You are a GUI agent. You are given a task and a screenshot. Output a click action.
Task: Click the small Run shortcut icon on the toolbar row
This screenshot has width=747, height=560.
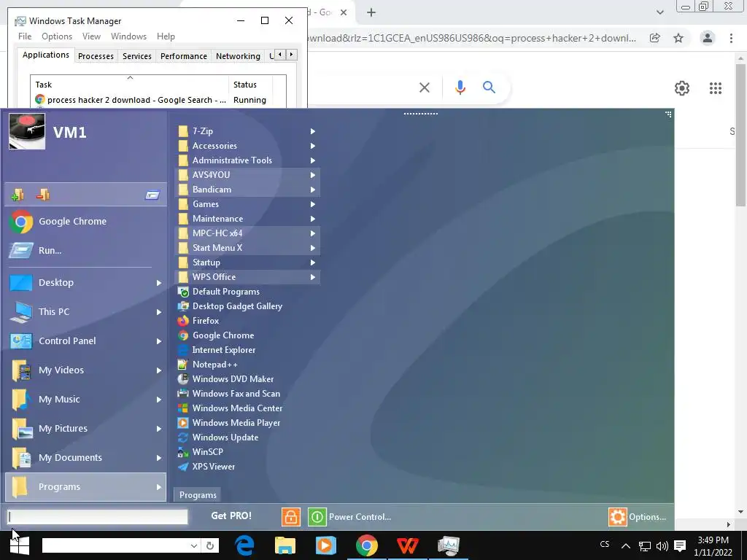pos(152,195)
